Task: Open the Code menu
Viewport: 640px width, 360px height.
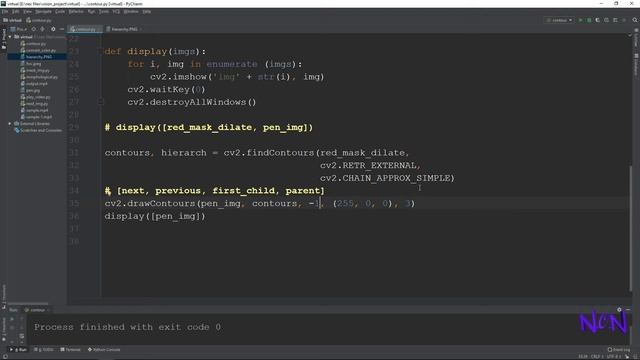Action: click(60, 12)
